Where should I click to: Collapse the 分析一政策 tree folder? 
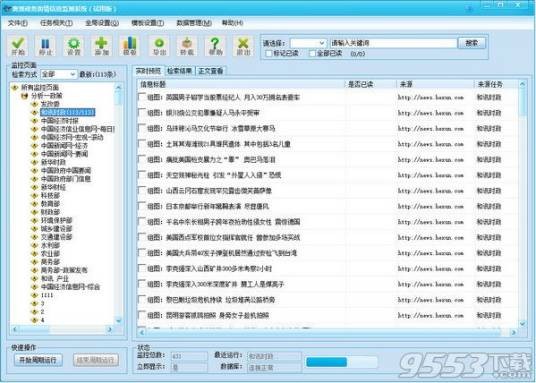point(25,96)
